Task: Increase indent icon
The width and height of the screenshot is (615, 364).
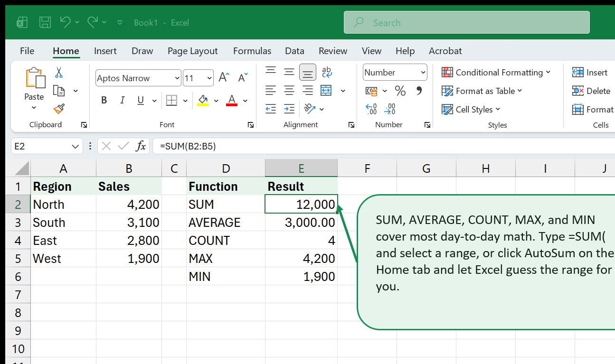Action: (289, 109)
